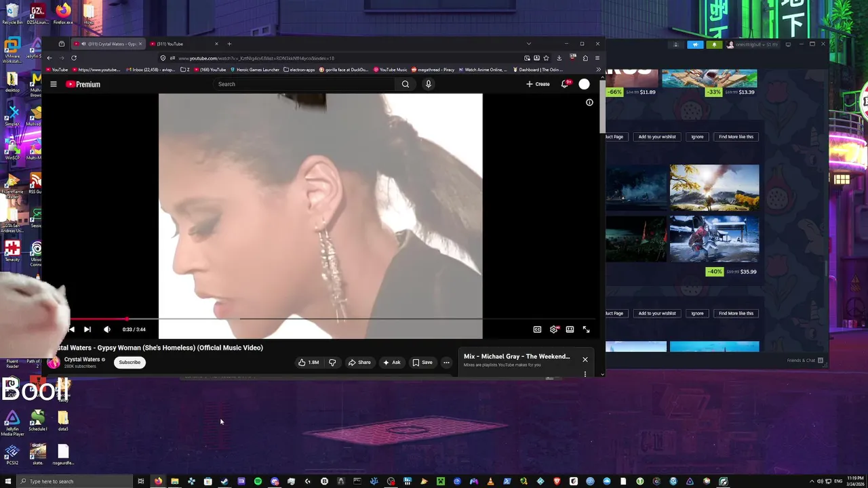Image resolution: width=868 pixels, height=488 pixels.
Task: Open the Crystal Waters channel name link
Action: pos(82,359)
